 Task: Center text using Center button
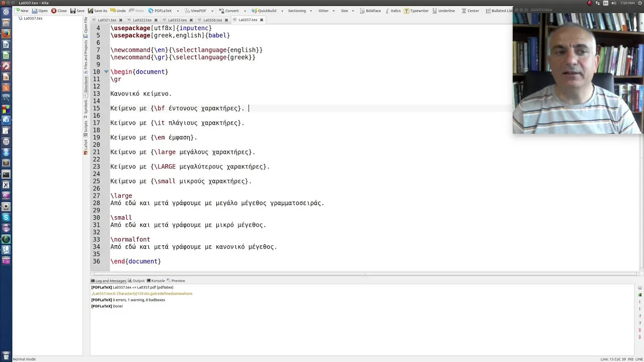[470, 11]
